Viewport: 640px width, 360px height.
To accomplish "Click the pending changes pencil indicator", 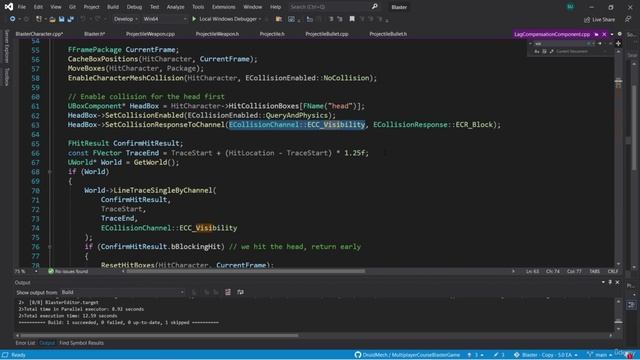I will (x=499, y=355).
